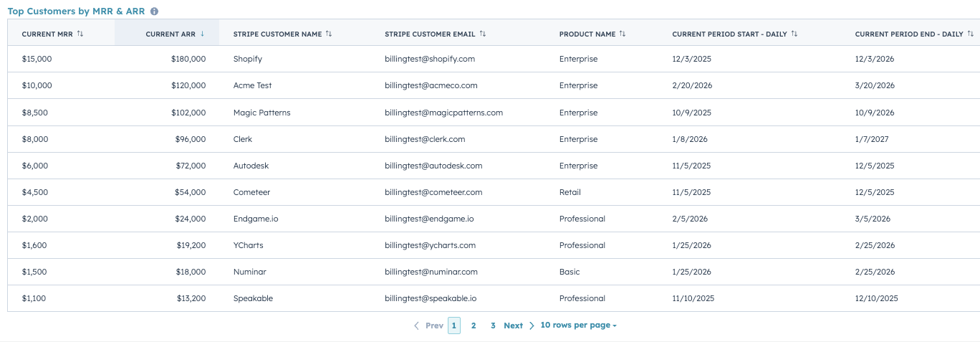Click the Retail product name in Cometeer row
The image size is (980, 342).
[570, 192]
